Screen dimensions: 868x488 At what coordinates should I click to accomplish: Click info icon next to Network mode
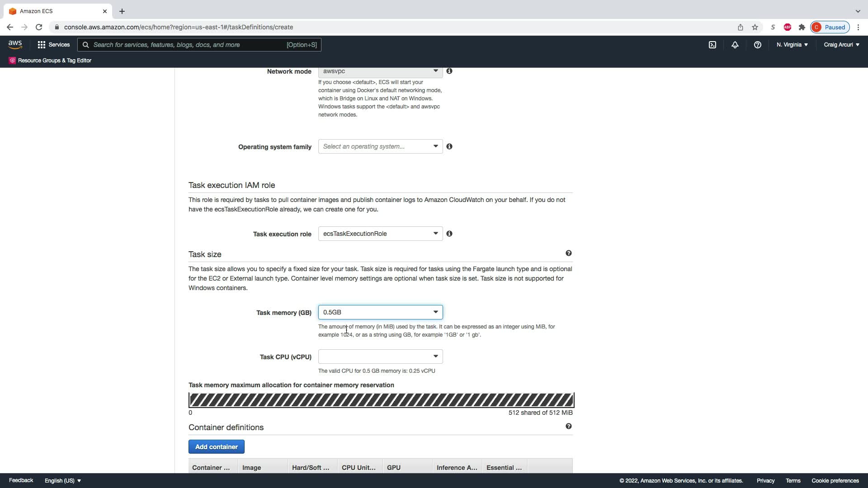click(449, 71)
